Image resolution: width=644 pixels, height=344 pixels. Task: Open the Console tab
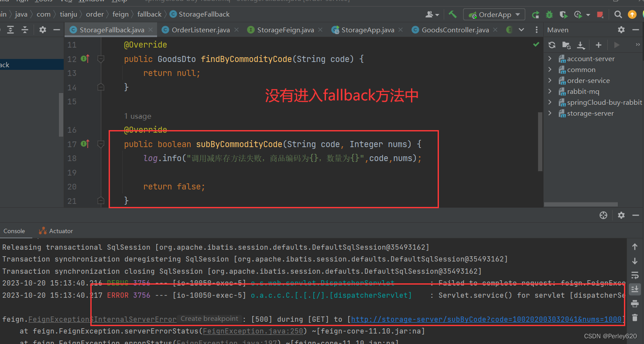coord(14,231)
